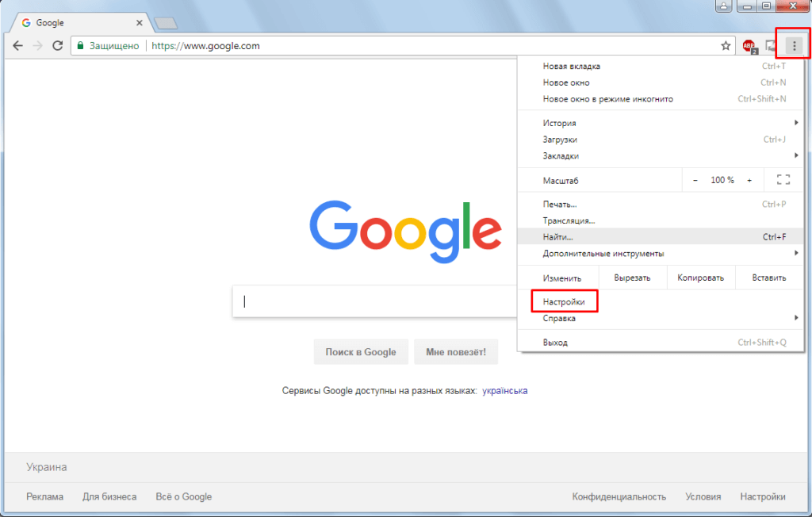Zoom in with the plus button
This screenshot has width=812, height=517.
tap(749, 180)
